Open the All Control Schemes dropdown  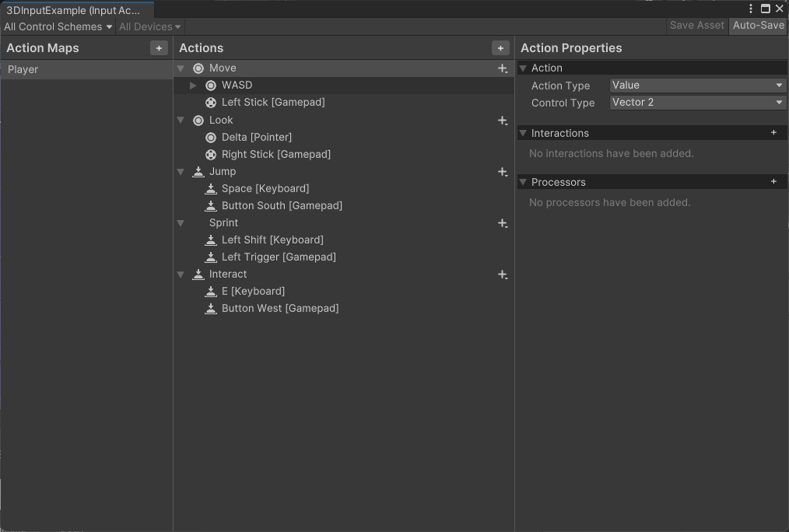pyautogui.click(x=58, y=26)
